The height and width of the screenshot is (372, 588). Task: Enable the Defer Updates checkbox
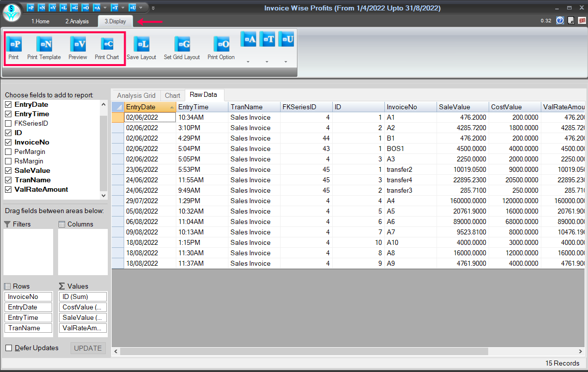tap(8, 348)
